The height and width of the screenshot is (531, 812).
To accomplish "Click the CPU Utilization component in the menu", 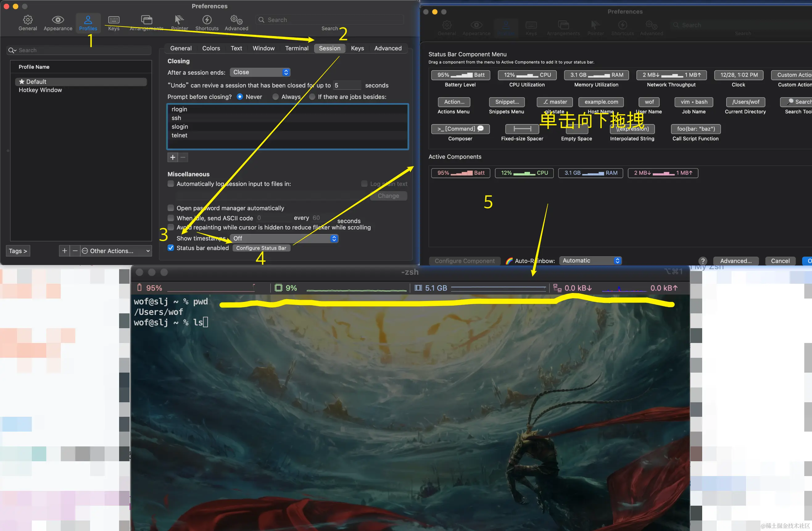I will (527, 75).
